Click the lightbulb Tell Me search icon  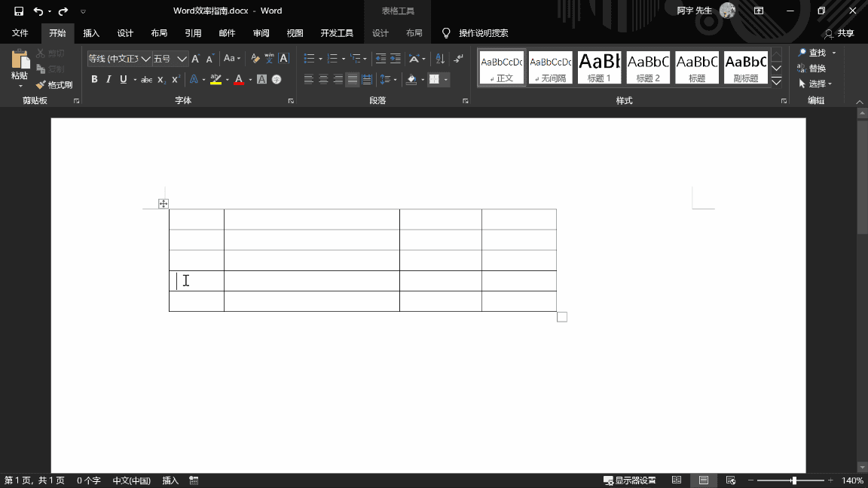click(446, 33)
